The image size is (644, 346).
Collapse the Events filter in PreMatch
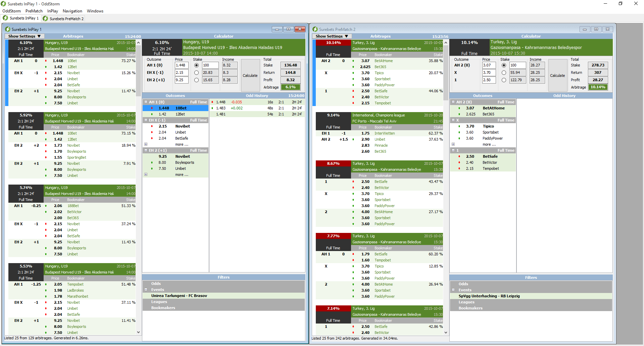(x=453, y=290)
